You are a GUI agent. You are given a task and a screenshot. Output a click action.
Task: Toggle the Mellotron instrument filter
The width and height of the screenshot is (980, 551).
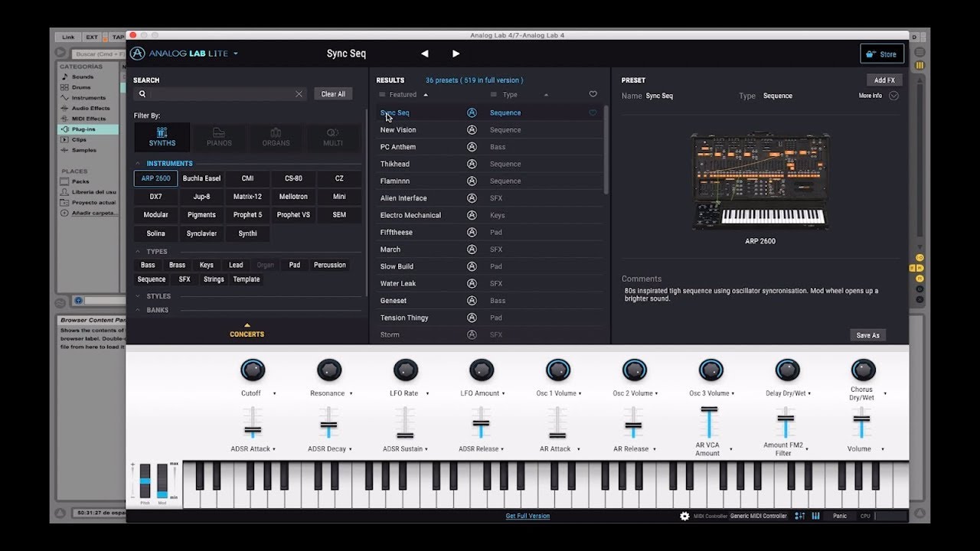[293, 197]
